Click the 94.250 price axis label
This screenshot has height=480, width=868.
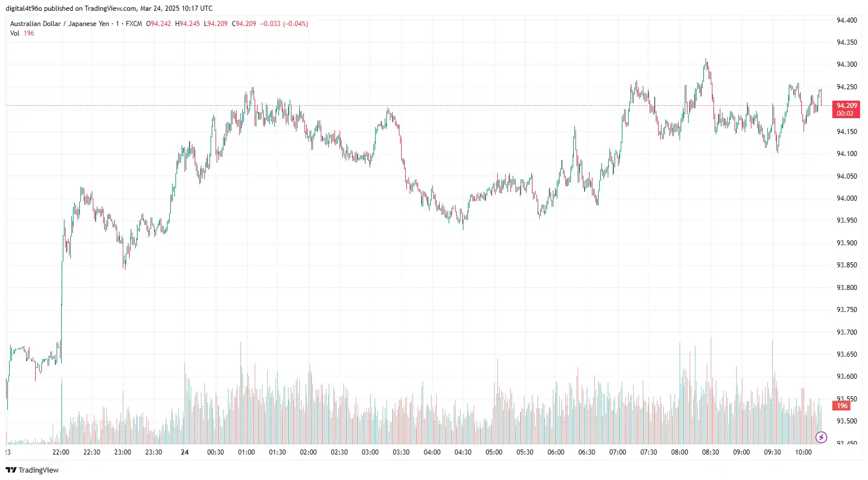point(846,87)
